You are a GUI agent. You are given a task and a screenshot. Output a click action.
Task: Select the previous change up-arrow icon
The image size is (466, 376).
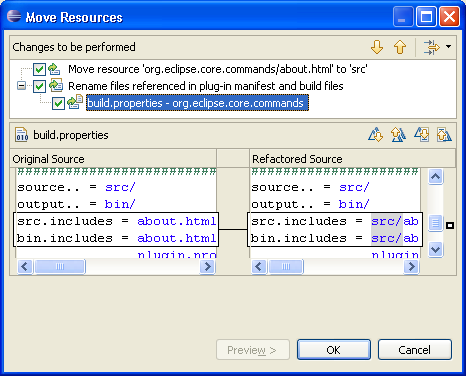click(x=400, y=47)
